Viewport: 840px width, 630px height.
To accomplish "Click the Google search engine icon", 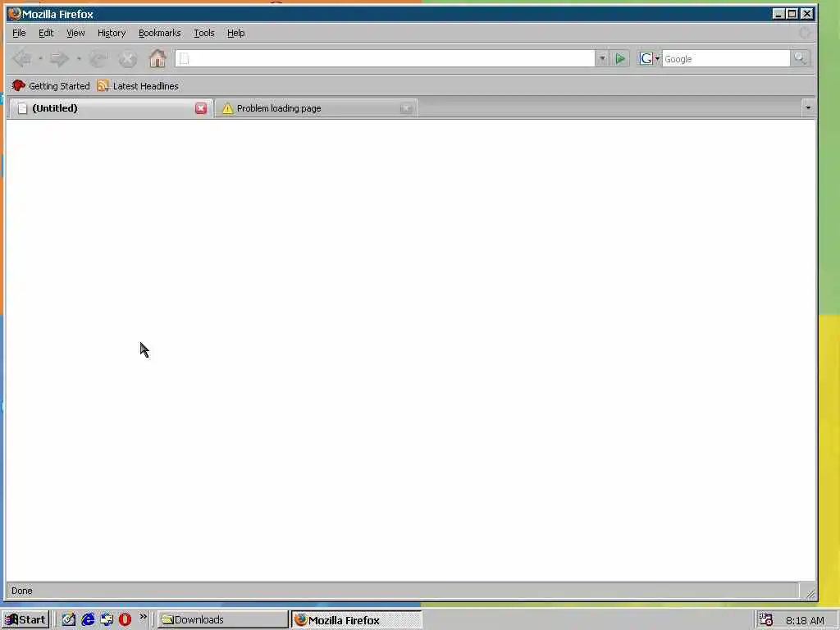I will (x=646, y=58).
